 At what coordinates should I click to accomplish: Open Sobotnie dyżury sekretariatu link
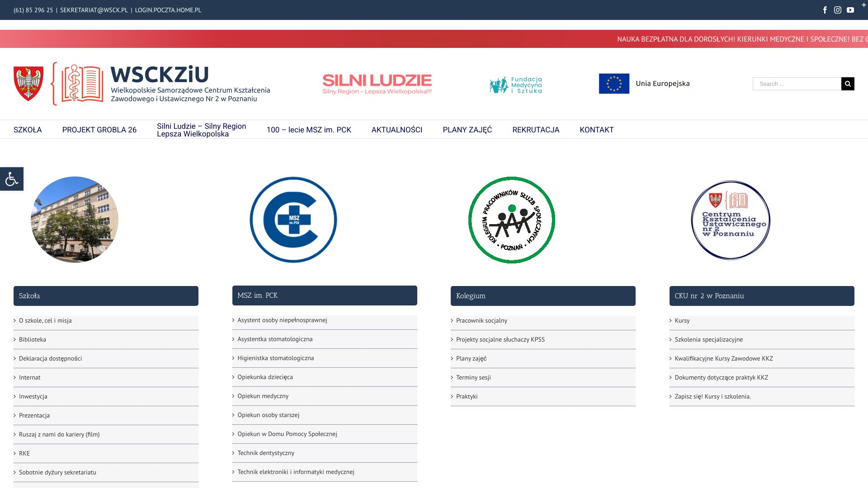pyautogui.click(x=57, y=472)
